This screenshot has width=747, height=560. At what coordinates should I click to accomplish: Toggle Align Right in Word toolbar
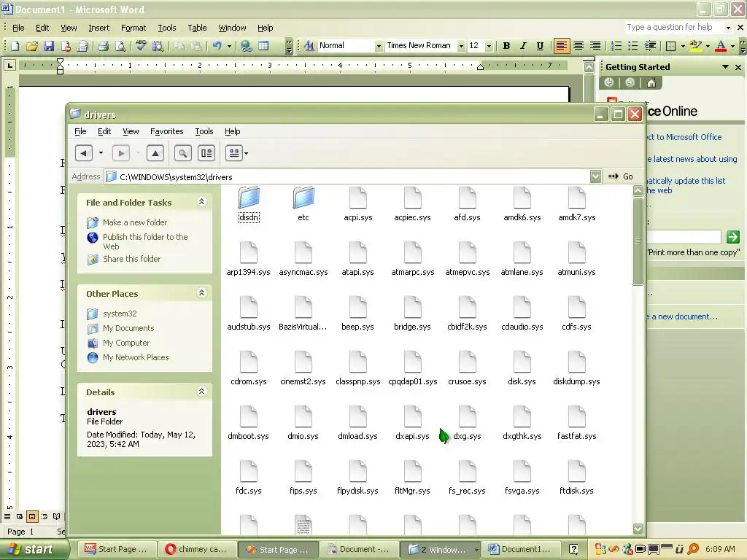pyautogui.click(x=595, y=46)
